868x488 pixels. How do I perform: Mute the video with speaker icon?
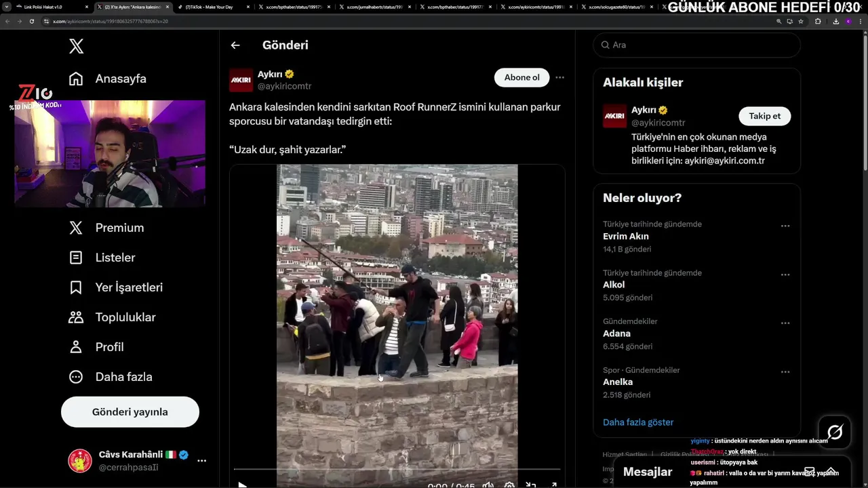(488, 485)
